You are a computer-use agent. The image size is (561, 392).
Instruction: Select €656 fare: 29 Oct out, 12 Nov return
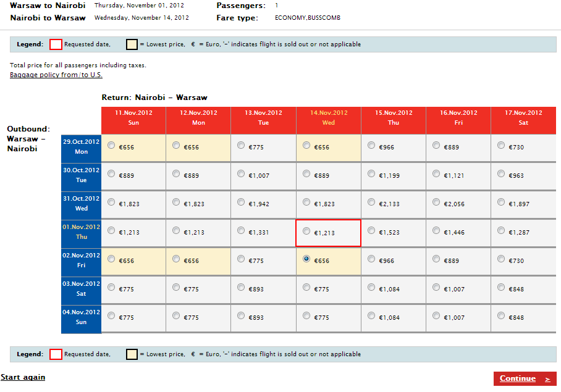click(176, 145)
